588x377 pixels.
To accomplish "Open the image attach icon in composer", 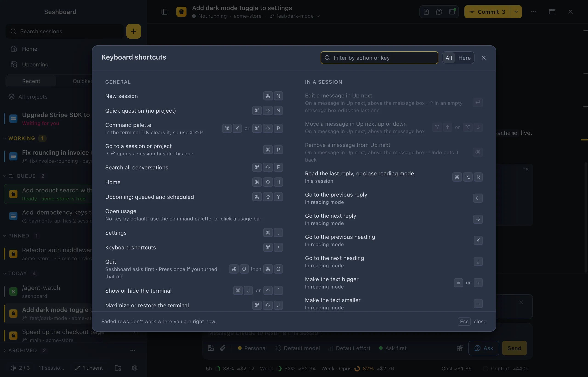I will [211, 348].
